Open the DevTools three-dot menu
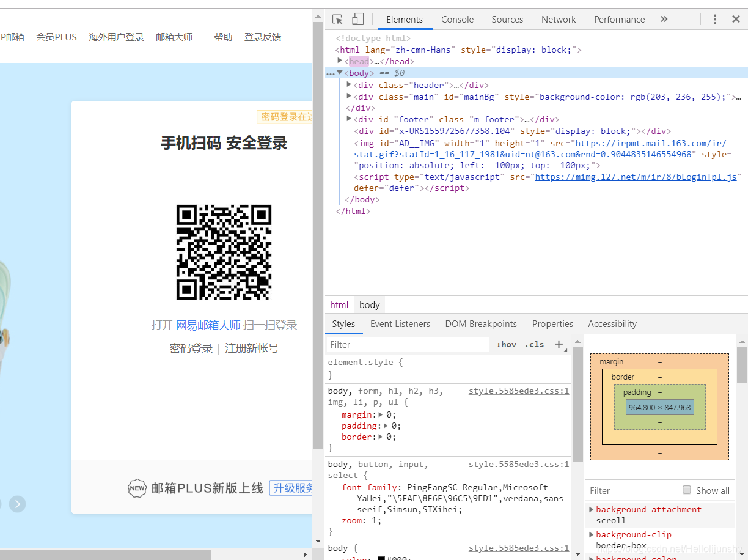This screenshot has height=560, width=748. pyautogui.click(x=715, y=19)
